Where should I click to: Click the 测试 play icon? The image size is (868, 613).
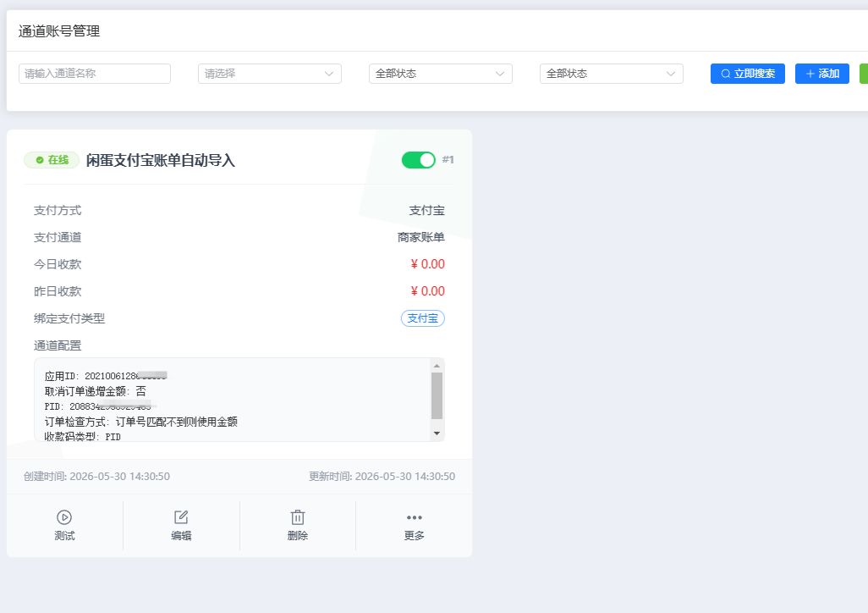[x=64, y=517]
